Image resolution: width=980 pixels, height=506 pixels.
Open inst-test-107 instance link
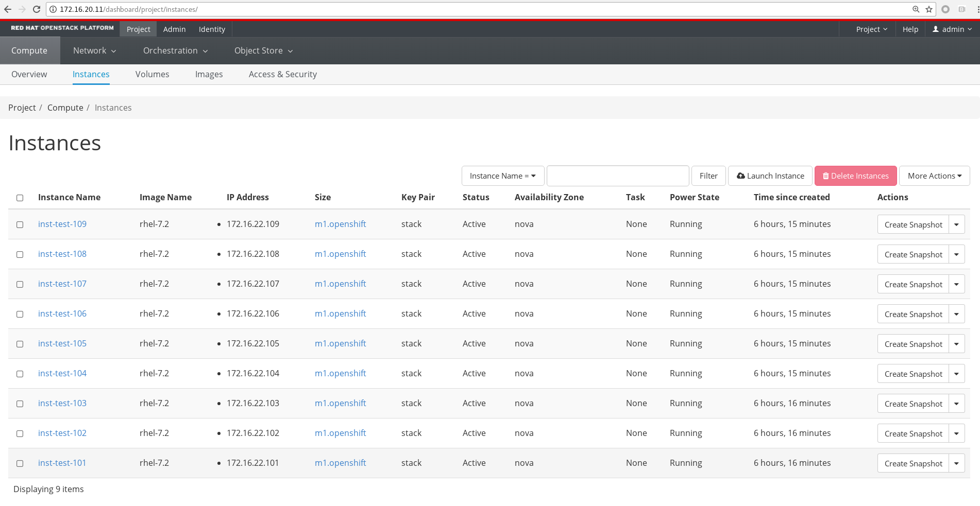pos(62,284)
